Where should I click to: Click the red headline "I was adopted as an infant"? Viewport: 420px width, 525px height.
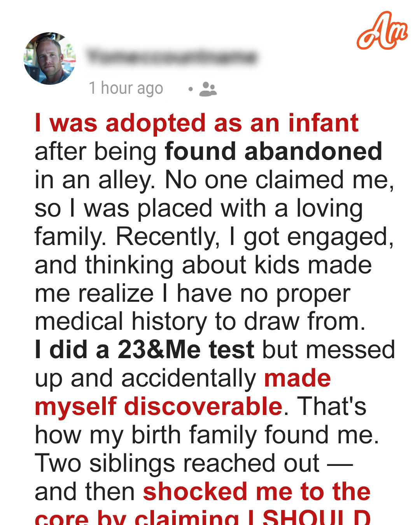point(196,123)
